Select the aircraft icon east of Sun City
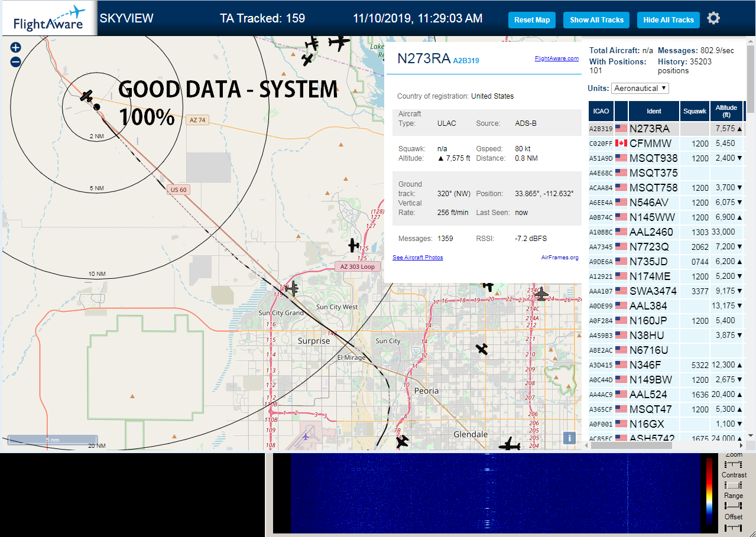Image resolution: width=756 pixels, height=537 pixels. (482, 349)
